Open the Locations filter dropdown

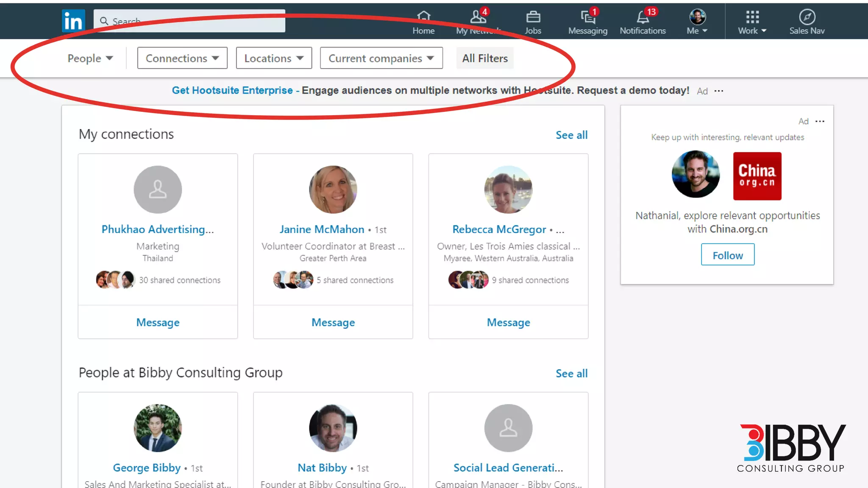(x=274, y=58)
